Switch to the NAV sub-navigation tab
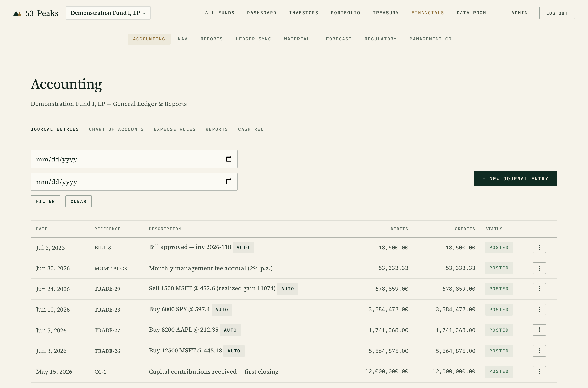Screen dimensions: 588x388 [x=183, y=39]
